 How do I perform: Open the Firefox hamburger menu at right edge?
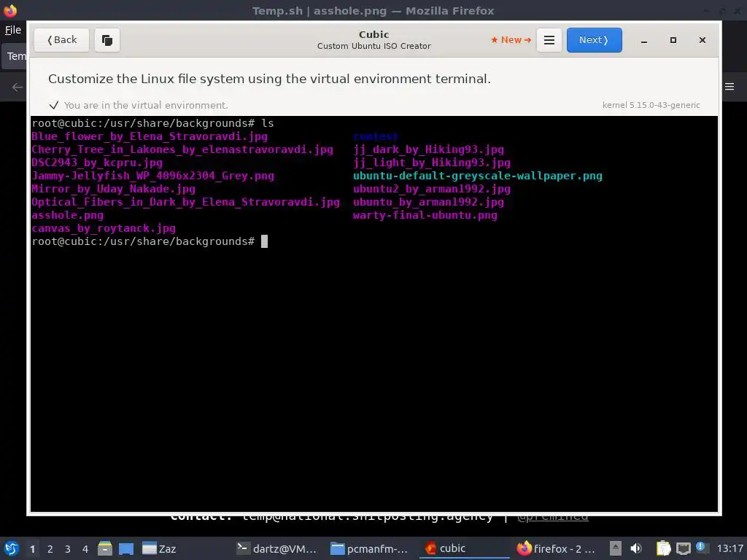coord(729,87)
